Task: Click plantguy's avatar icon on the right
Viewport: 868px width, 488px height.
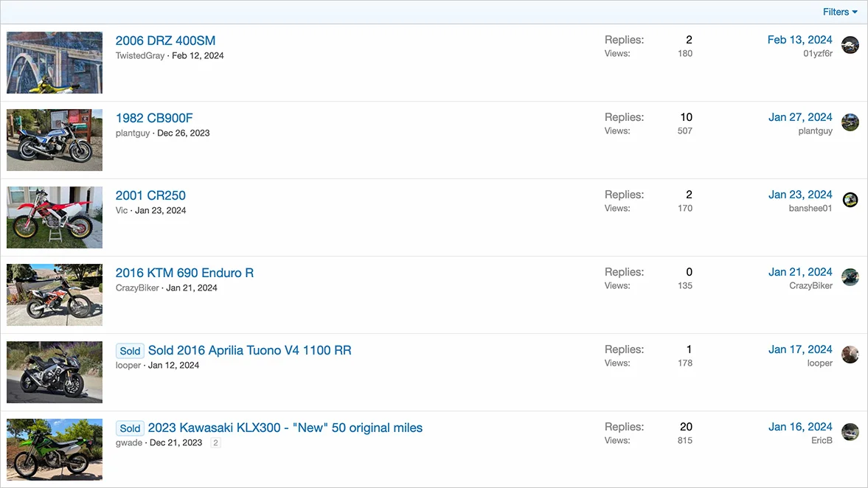Action: 850,122
